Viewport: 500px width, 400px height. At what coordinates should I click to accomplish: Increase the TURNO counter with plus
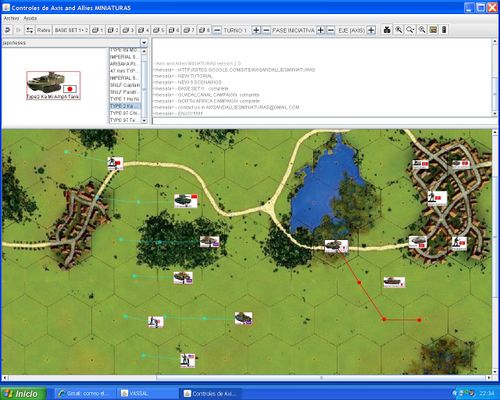click(x=256, y=30)
